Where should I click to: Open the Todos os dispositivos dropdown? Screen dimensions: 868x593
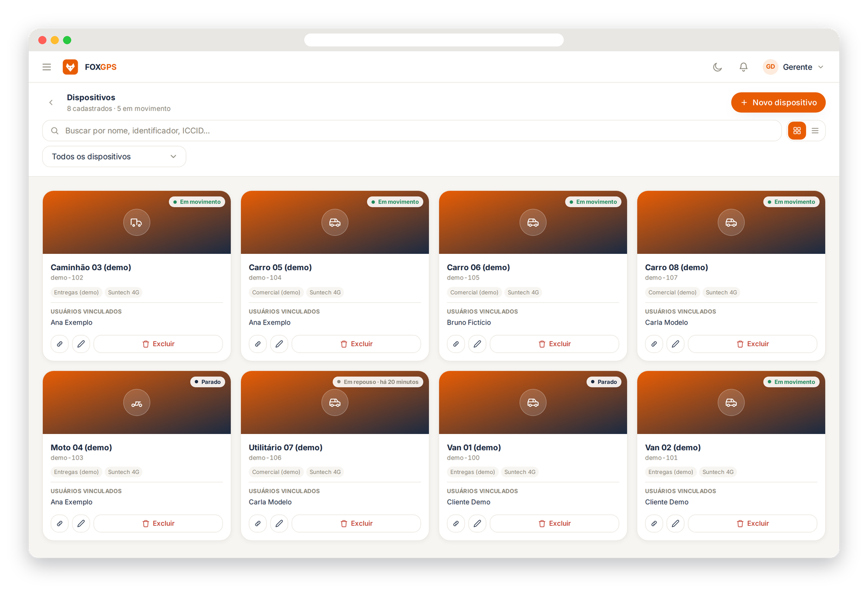click(x=114, y=156)
